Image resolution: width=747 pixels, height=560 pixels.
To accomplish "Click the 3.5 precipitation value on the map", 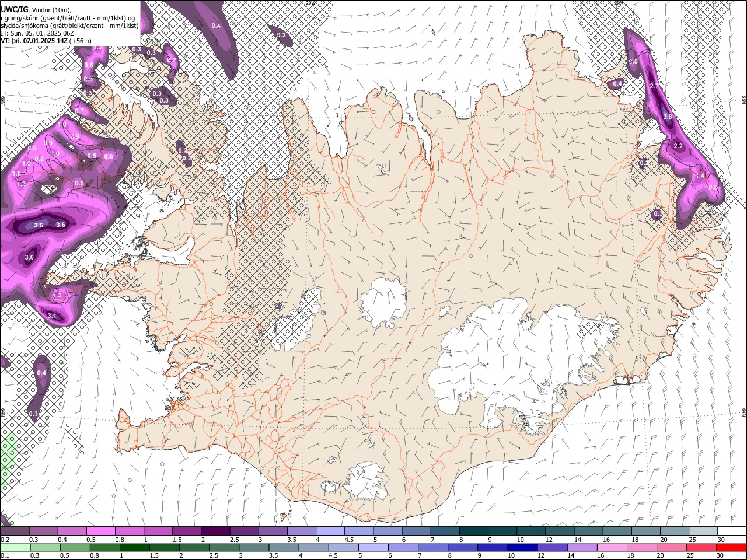I will coord(39,225).
